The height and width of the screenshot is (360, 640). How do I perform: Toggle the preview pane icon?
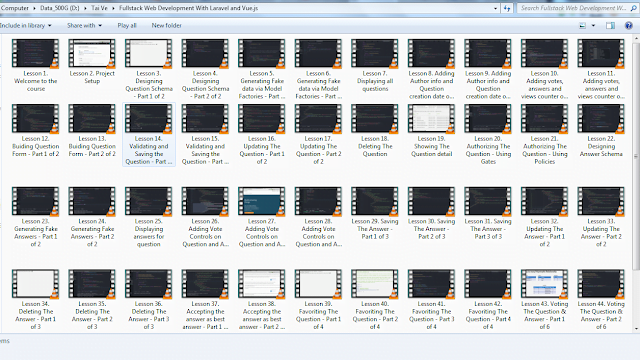(610, 25)
